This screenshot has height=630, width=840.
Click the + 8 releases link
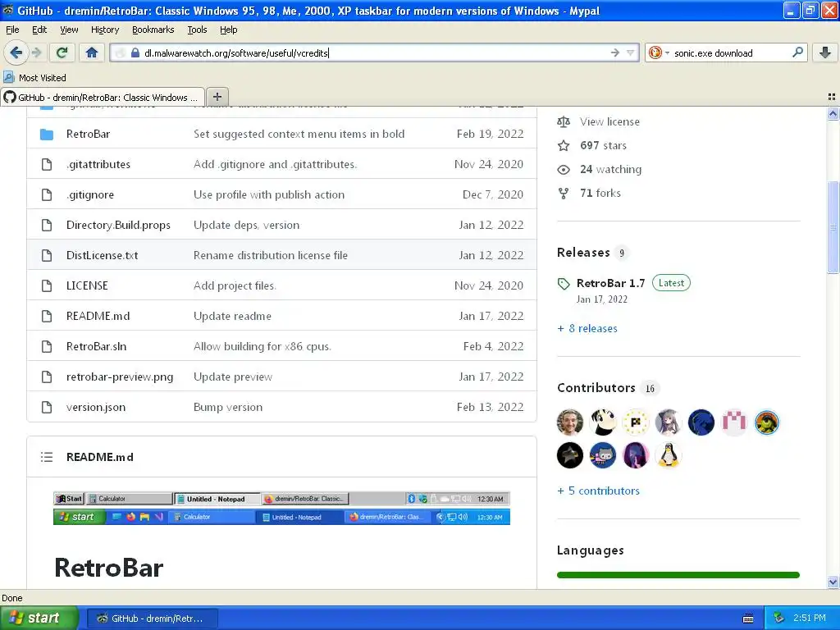587,328
